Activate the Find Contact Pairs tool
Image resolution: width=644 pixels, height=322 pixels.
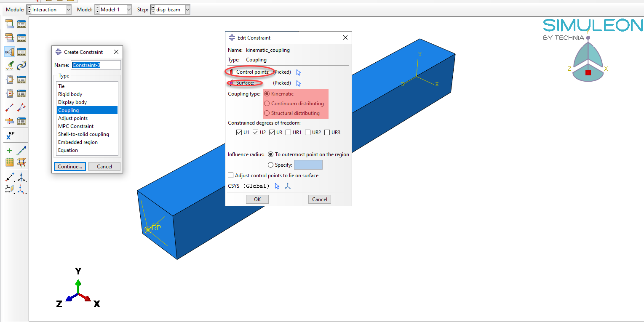point(9,65)
